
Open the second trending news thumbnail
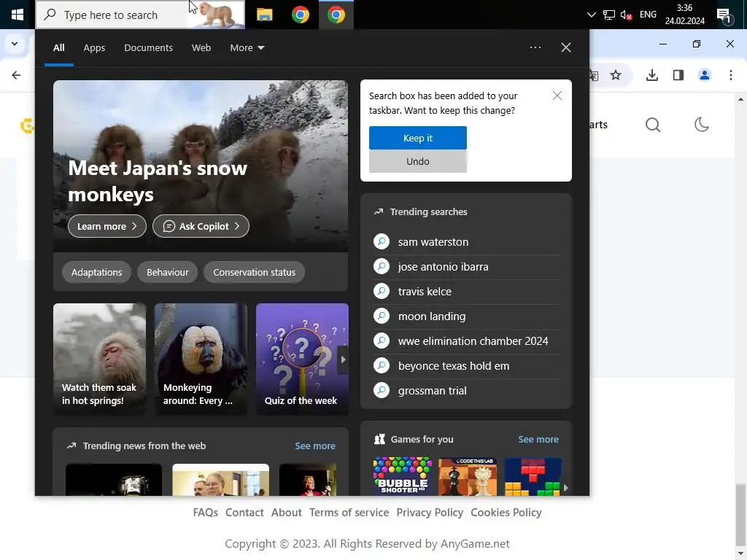pyautogui.click(x=220, y=480)
